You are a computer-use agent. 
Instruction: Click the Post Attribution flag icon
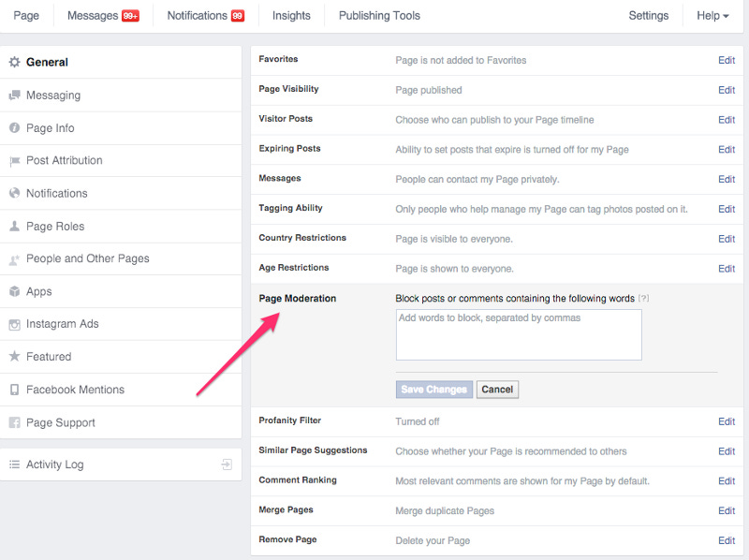tap(15, 161)
